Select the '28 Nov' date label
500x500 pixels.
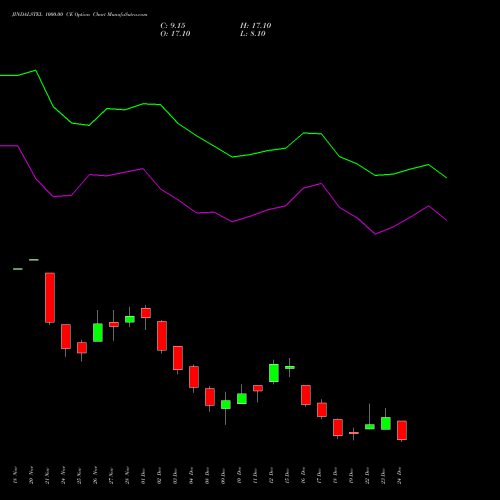(127, 475)
